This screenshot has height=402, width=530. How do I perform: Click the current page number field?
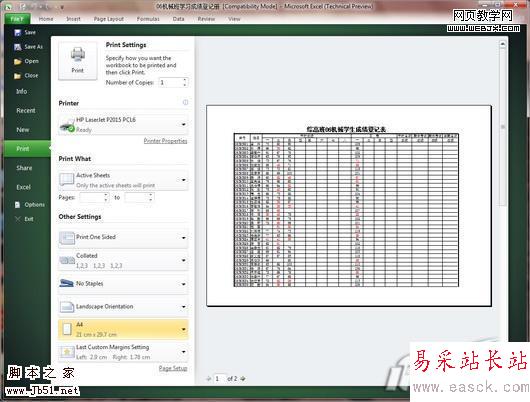[x=220, y=379]
